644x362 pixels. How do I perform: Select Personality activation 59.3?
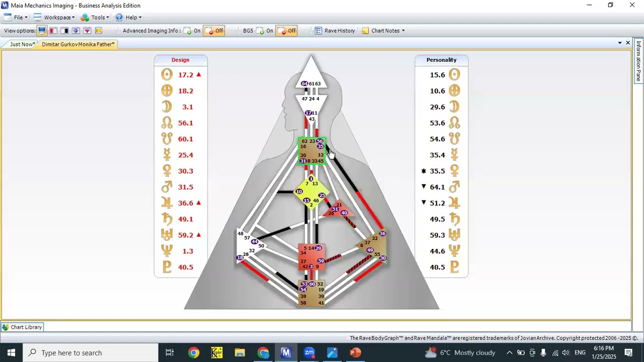(437, 235)
